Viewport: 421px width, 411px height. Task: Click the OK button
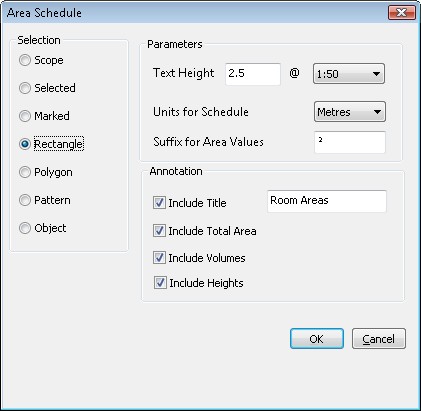click(317, 339)
